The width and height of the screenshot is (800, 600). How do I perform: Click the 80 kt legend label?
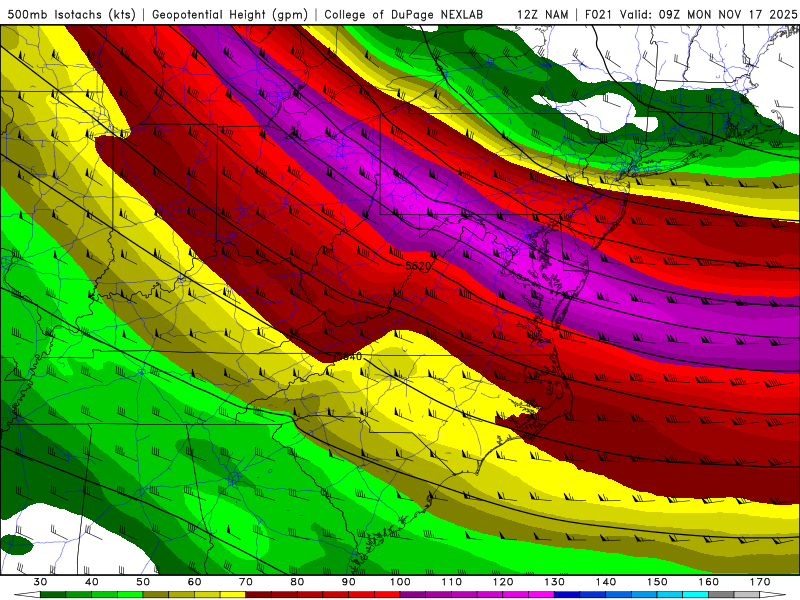point(297,582)
